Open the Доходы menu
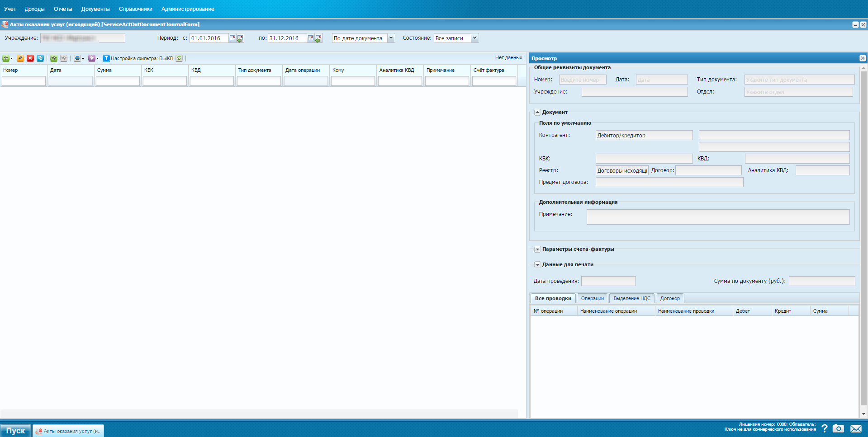 34,9
